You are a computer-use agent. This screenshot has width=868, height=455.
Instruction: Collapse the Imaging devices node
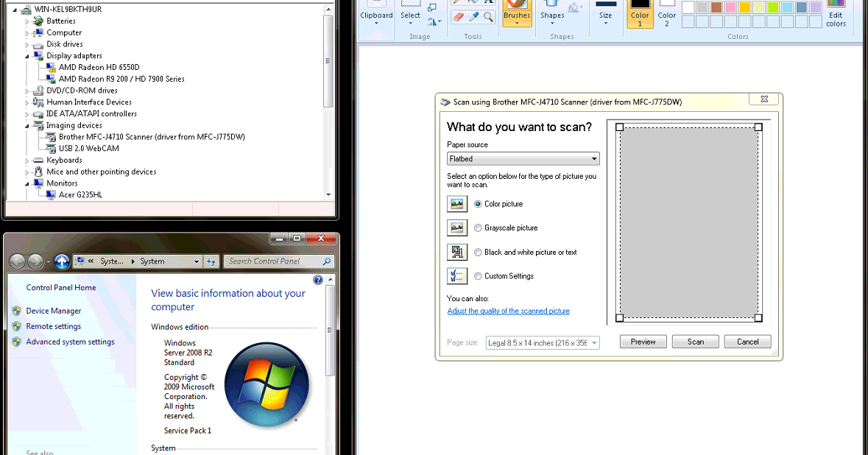tap(27, 126)
